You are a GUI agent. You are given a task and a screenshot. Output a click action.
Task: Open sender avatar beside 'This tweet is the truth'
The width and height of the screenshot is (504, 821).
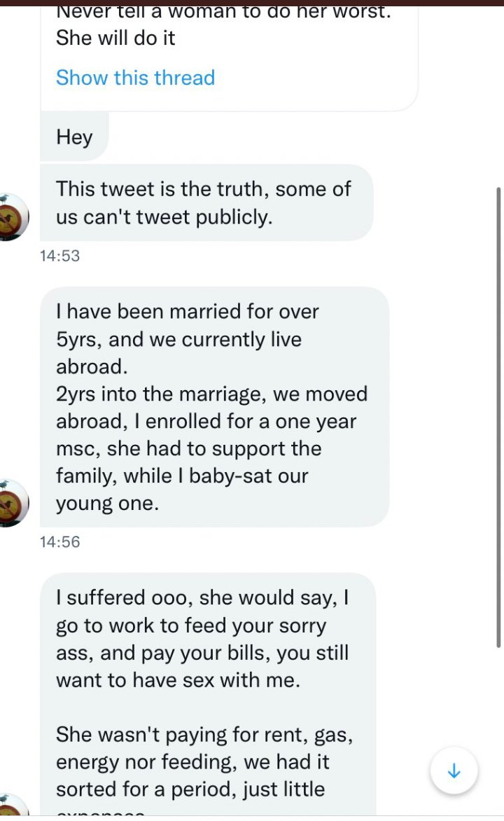coord(13,217)
